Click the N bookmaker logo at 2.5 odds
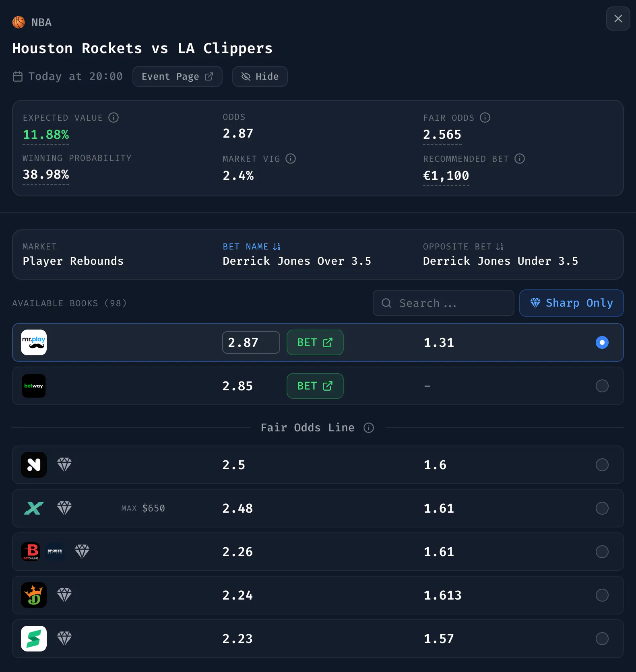Viewport: 636px width, 672px height. [34, 465]
